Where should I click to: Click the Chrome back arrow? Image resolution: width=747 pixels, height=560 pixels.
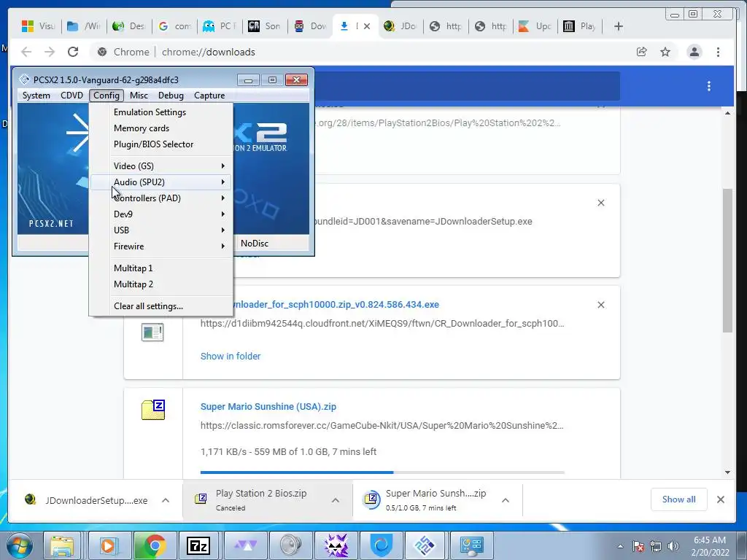(26, 52)
